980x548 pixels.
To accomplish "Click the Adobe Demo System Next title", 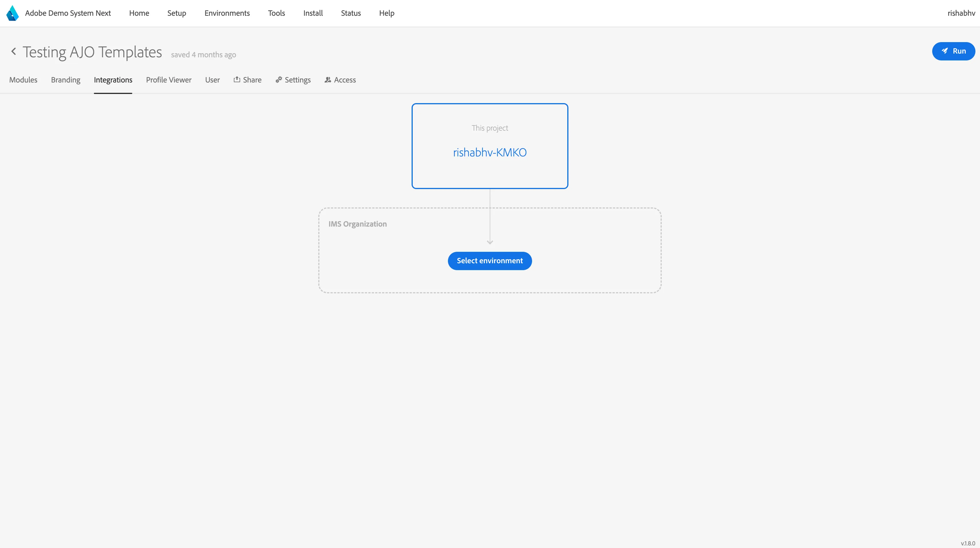I will 68,13.
